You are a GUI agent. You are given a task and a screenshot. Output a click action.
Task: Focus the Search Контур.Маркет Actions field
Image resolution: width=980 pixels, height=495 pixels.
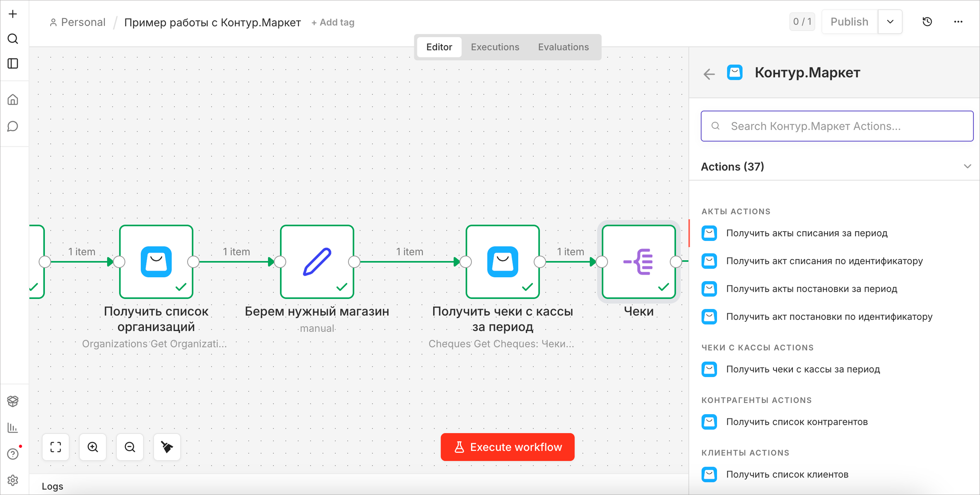point(837,126)
